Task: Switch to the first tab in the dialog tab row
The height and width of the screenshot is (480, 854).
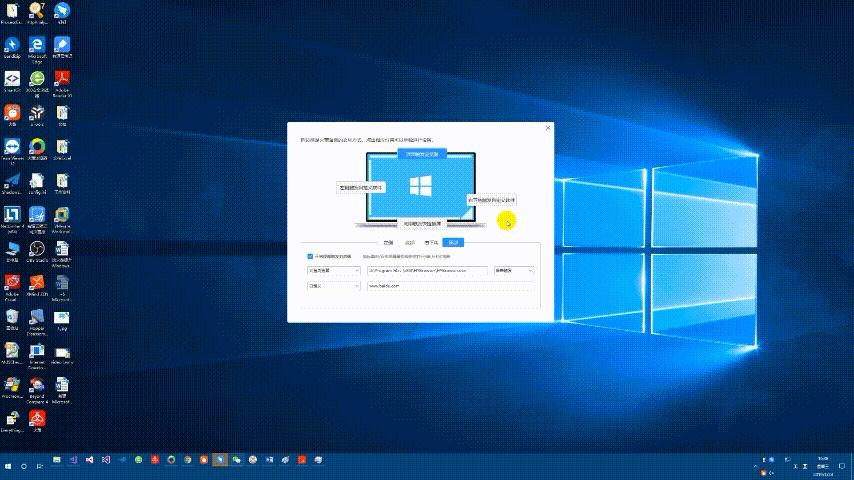Action: [x=388, y=242]
